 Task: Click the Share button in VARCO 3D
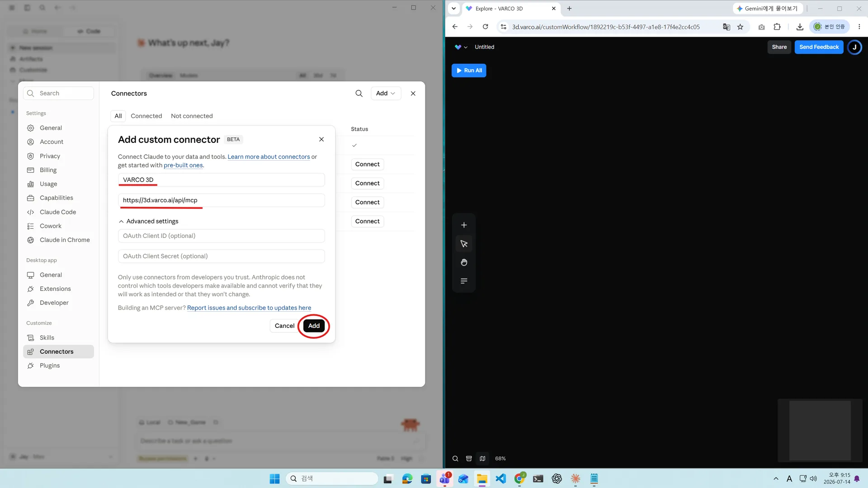pos(779,47)
